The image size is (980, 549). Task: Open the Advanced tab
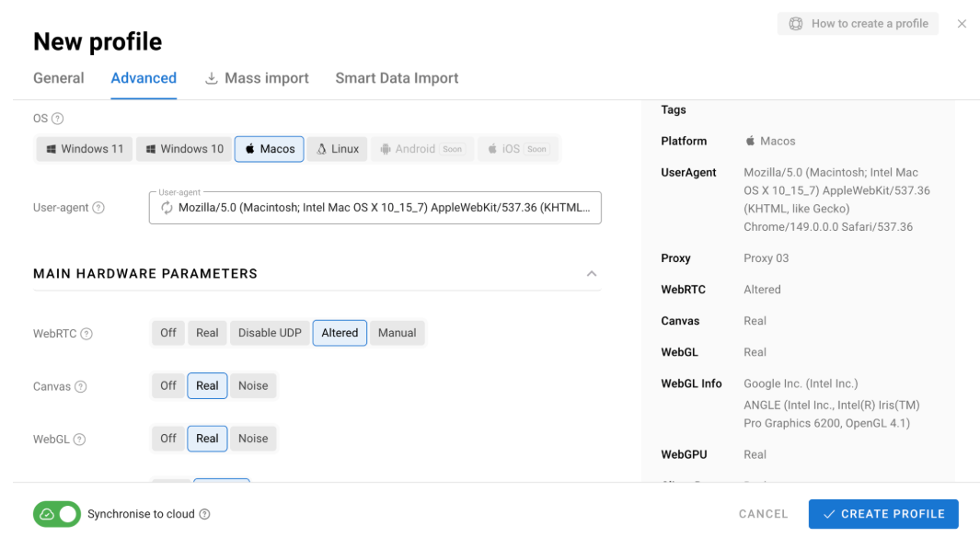144,78
